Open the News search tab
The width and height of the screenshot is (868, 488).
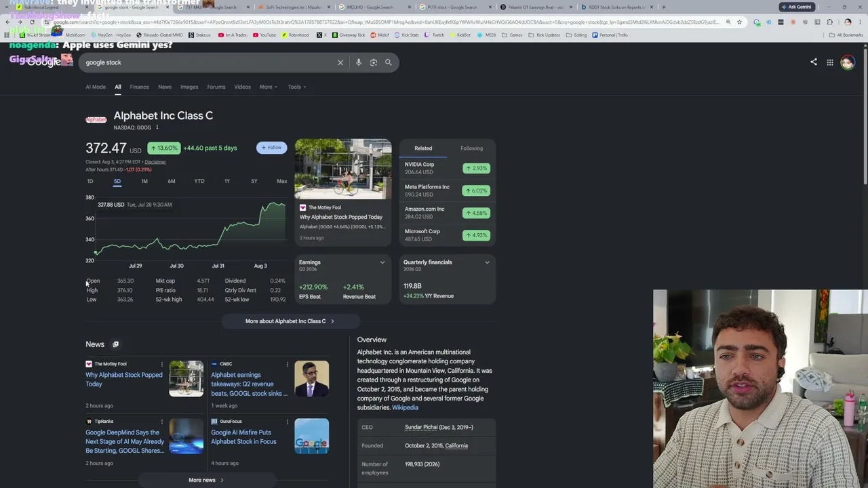165,87
